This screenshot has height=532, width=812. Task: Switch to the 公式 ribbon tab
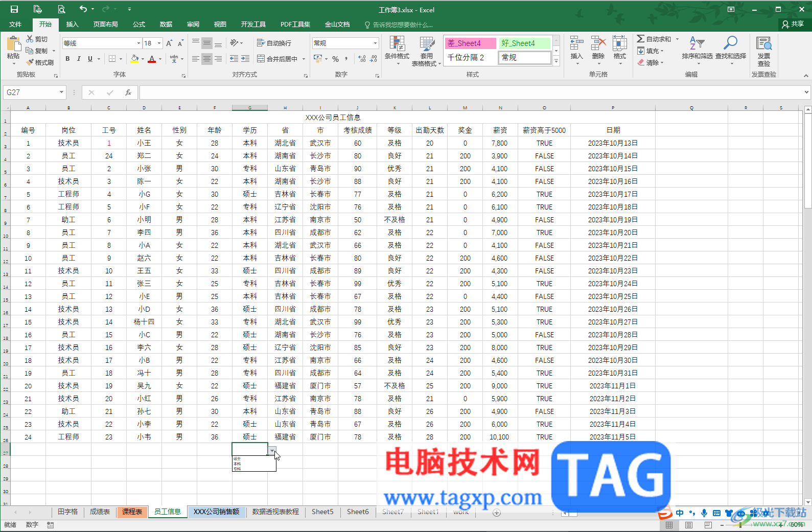(x=139, y=25)
